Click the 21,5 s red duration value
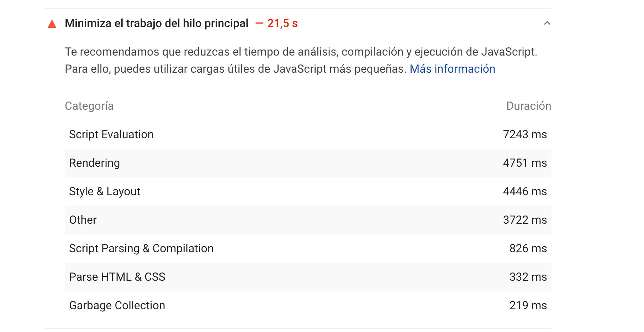 click(x=282, y=23)
